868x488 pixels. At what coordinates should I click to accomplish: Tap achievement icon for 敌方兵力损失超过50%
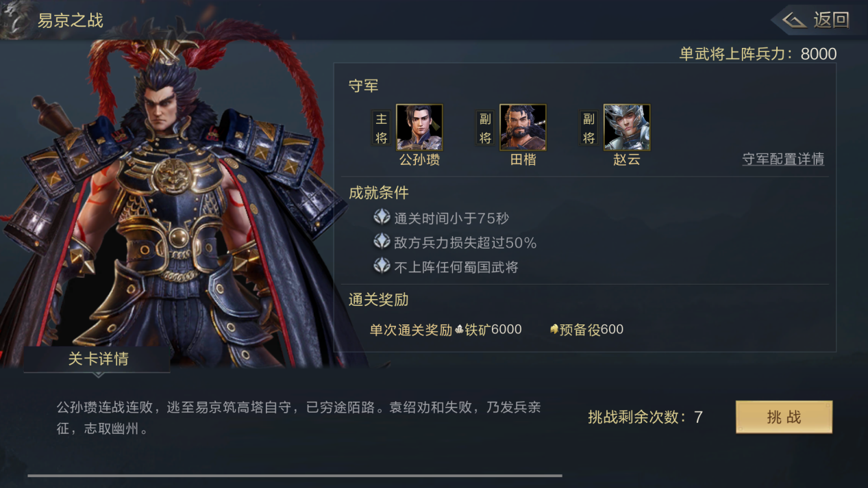pos(382,241)
